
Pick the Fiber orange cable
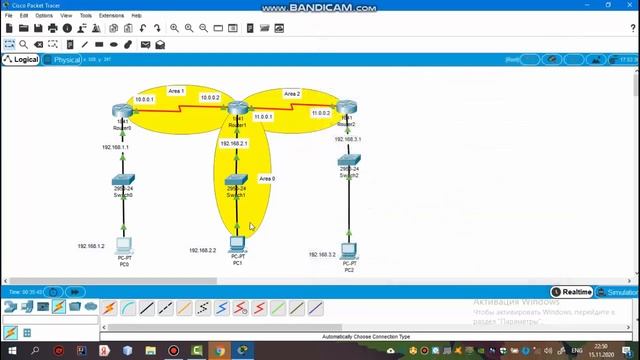pyautogui.click(x=184, y=308)
